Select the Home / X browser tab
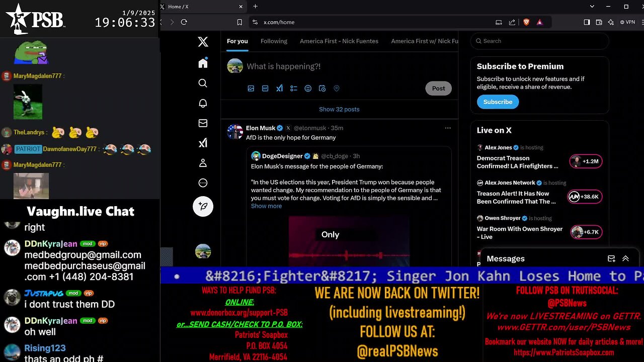 click(x=202, y=7)
